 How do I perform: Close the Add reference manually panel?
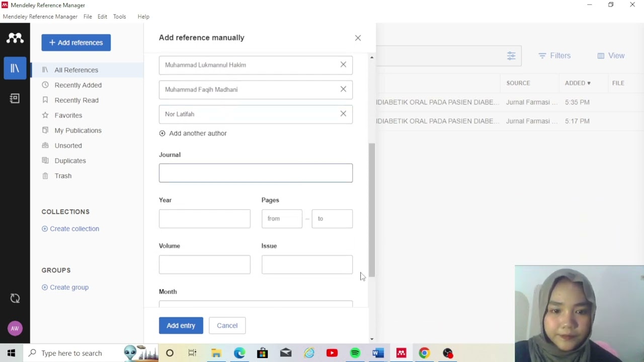[x=358, y=38]
